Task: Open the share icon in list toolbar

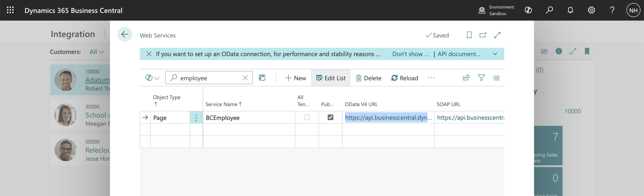Action: pos(466,78)
